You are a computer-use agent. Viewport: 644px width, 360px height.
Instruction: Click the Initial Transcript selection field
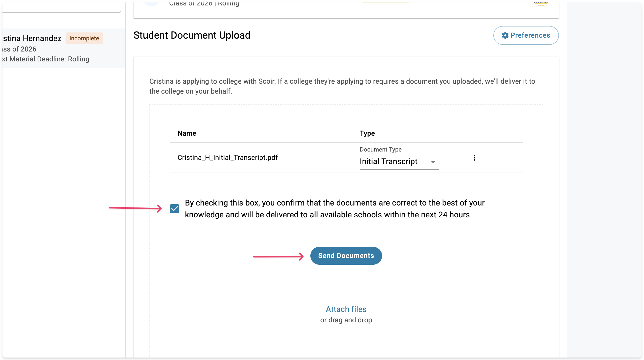tap(388, 161)
